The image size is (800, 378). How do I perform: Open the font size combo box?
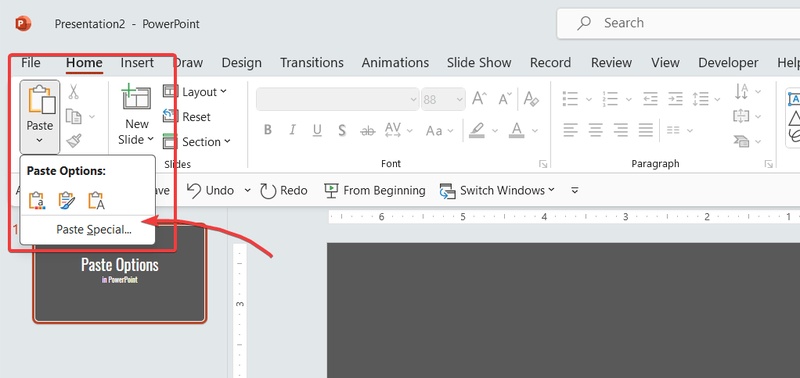(443, 99)
